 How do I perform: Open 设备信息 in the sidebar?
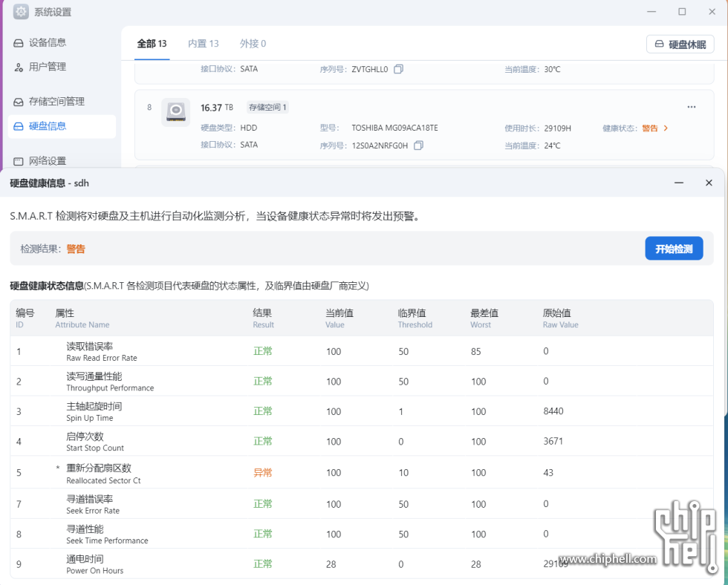point(47,43)
